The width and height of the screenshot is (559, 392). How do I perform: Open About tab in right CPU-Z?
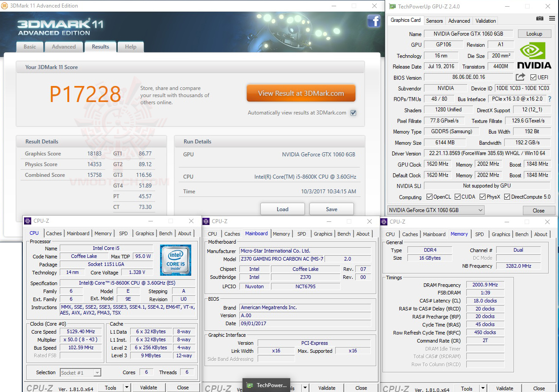coord(541,234)
